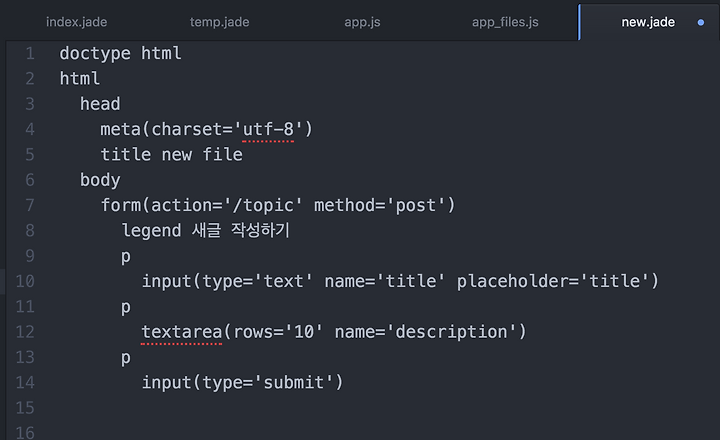This screenshot has width=720, height=440.
Task: Click the 'html' tag on line 2
Action: [80, 79]
